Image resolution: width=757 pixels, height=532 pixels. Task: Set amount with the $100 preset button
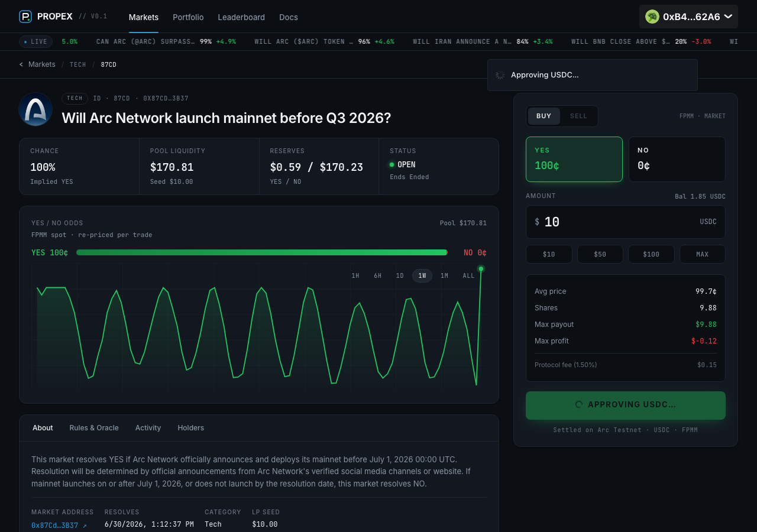click(651, 254)
